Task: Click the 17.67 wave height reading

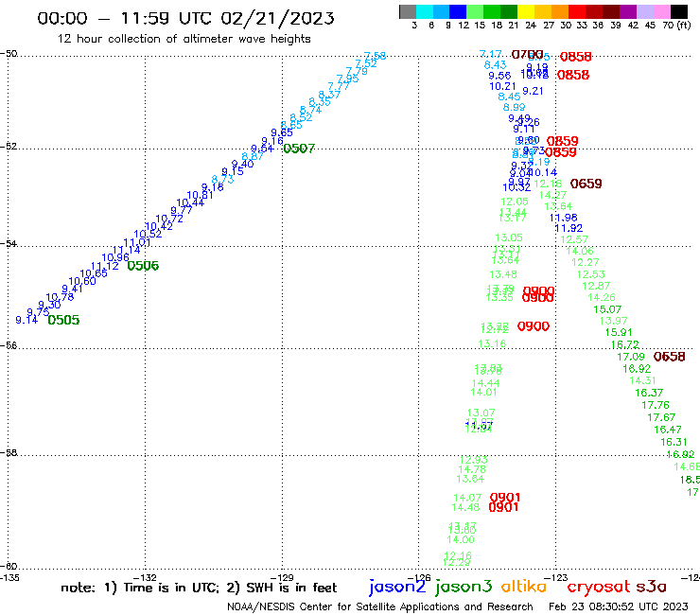Action: click(661, 417)
